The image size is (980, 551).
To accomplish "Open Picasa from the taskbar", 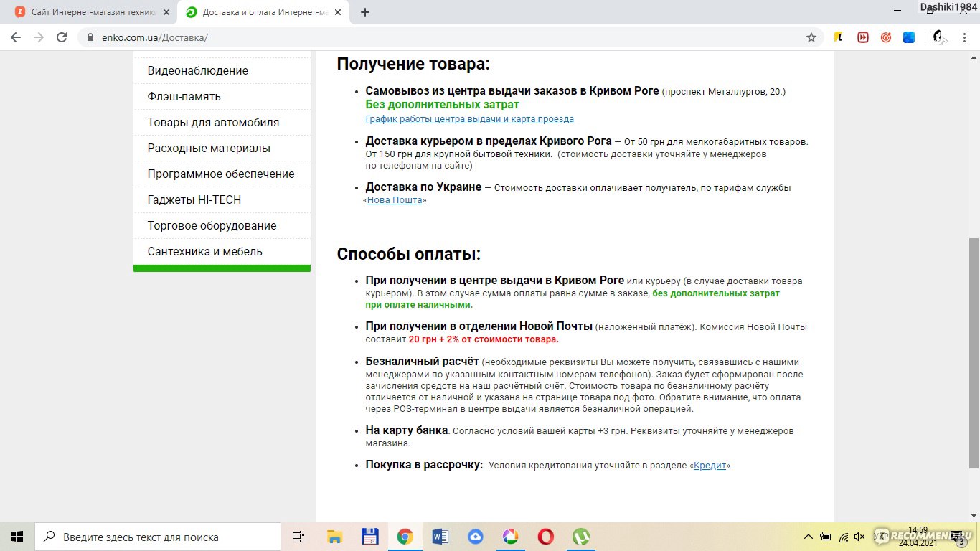I will click(x=510, y=537).
